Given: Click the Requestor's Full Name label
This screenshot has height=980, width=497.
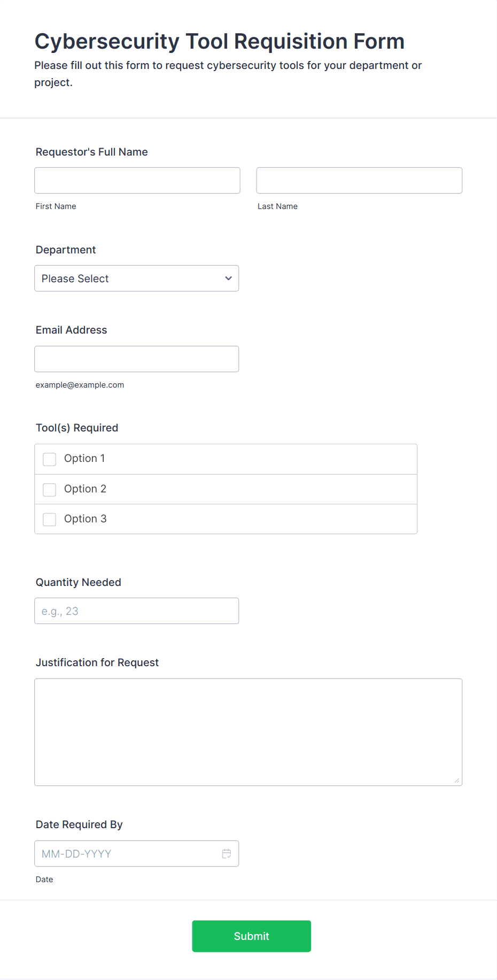Looking at the screenshot, I should click(91, 152).
